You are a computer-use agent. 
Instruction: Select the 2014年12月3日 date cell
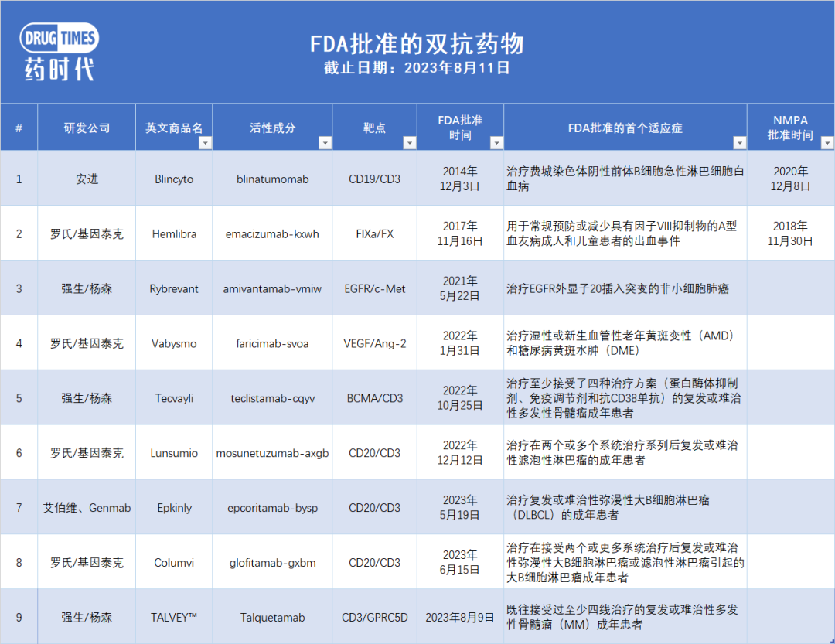click(460, 179)
